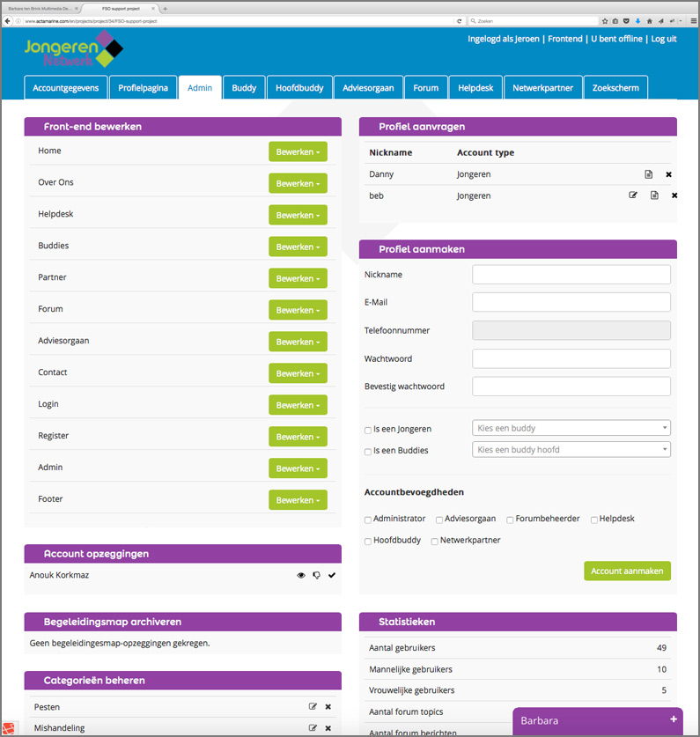This screenshot has width=700, height=737.
Task: Open the 'Kies een buddy' dropdown
Action: point(571,428)
